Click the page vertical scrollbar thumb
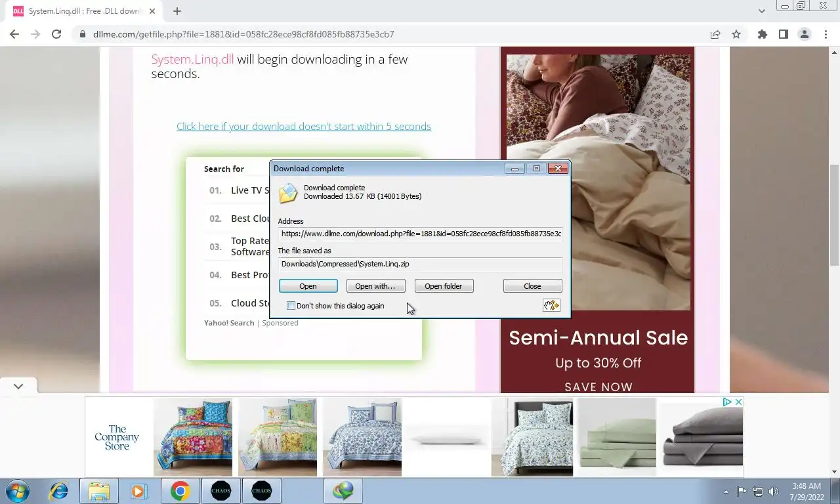This screenshot has width=840, height=504. (x=834, y=215)
